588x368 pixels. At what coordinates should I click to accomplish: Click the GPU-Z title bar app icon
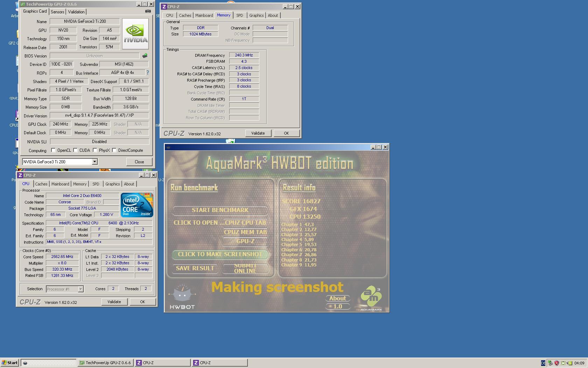(23, 4)
